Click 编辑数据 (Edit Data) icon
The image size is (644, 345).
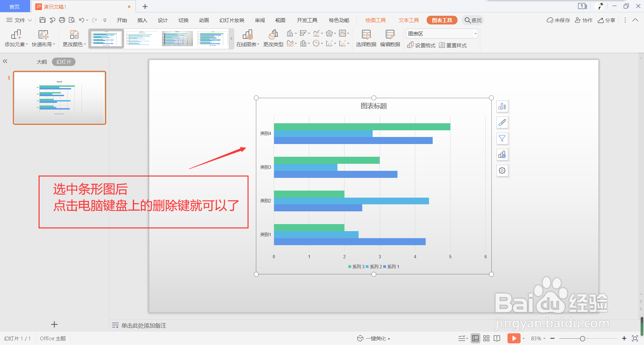(390, 39)
